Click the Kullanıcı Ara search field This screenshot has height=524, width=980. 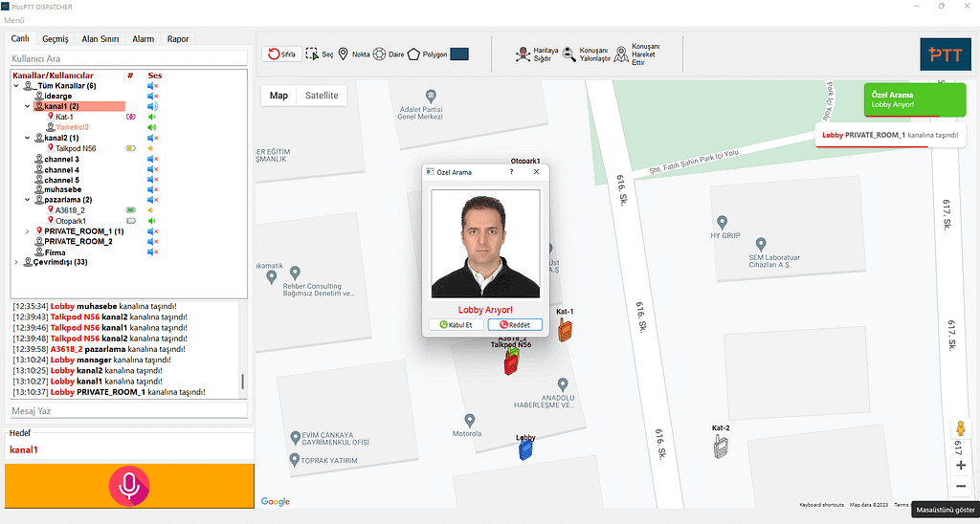[x=129, y=58]
